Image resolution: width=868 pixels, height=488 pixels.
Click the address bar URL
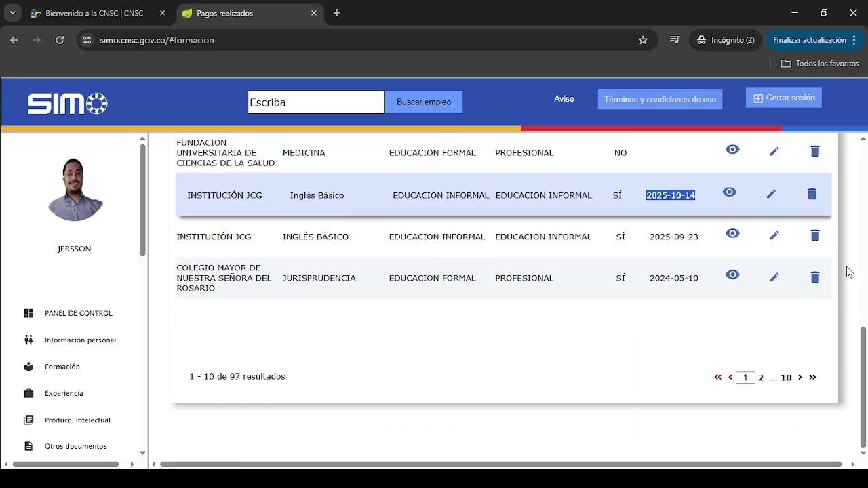157,40
